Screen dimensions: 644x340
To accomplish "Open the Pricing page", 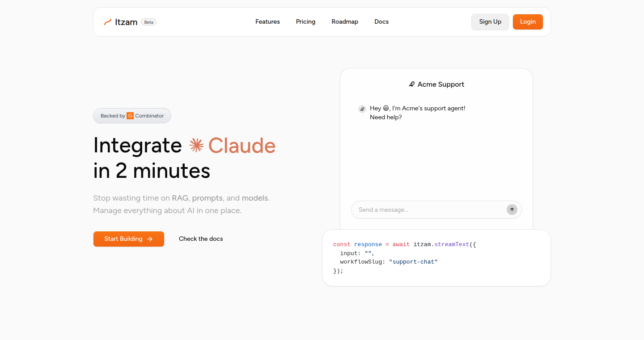I will 305,21.
